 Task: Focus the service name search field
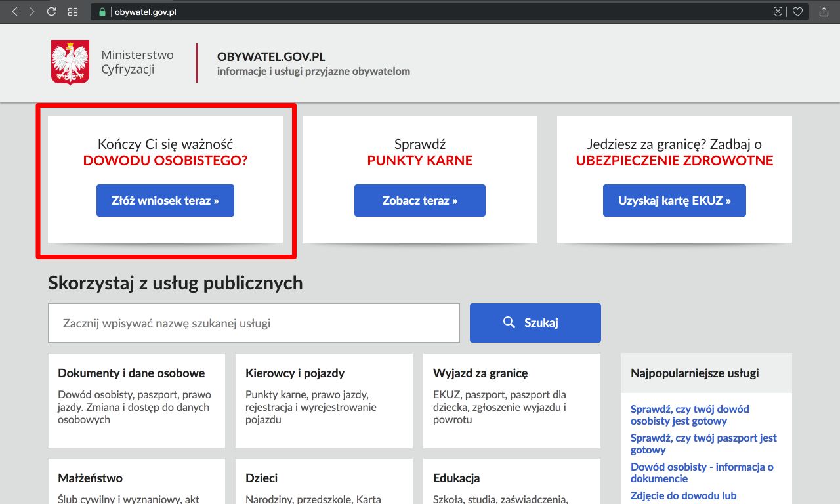tap(254, 323)
